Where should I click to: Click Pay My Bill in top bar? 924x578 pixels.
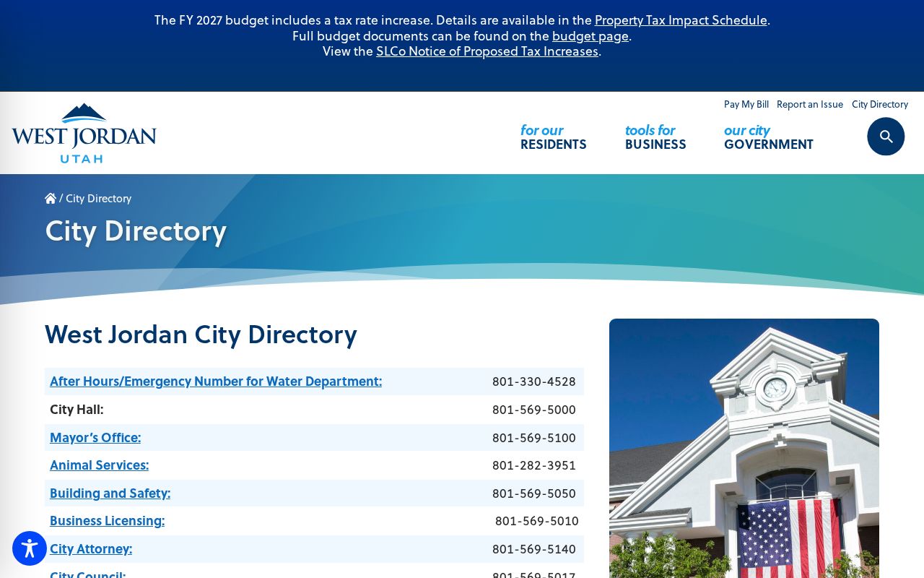pos(746,104)
